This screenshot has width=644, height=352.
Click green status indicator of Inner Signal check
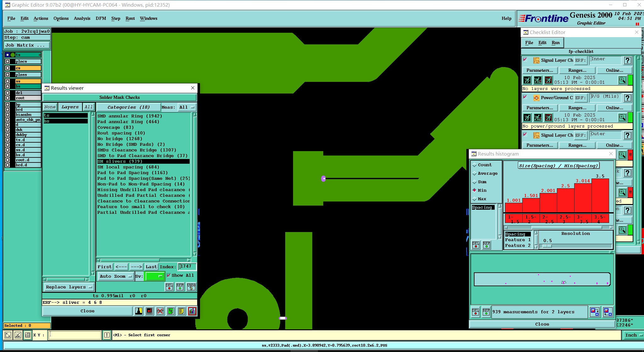630,80
